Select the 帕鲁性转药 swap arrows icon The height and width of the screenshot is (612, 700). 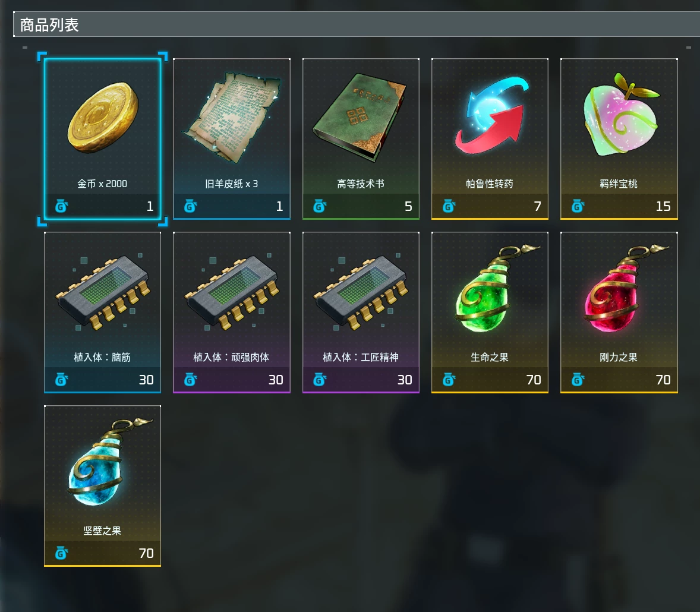click(x=491, y=116)
